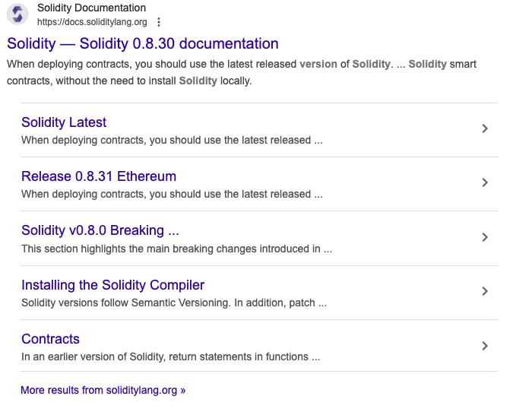532x412 pixels.
Task: Expand the chevron on the Solidity Latest row
Action: pos(485,128)
